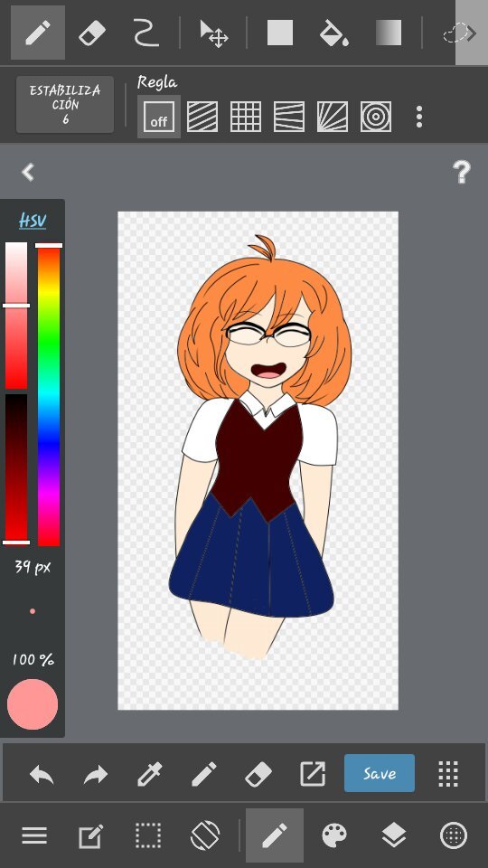
Task: Switch color mode via HSV label
Action: 33,221
